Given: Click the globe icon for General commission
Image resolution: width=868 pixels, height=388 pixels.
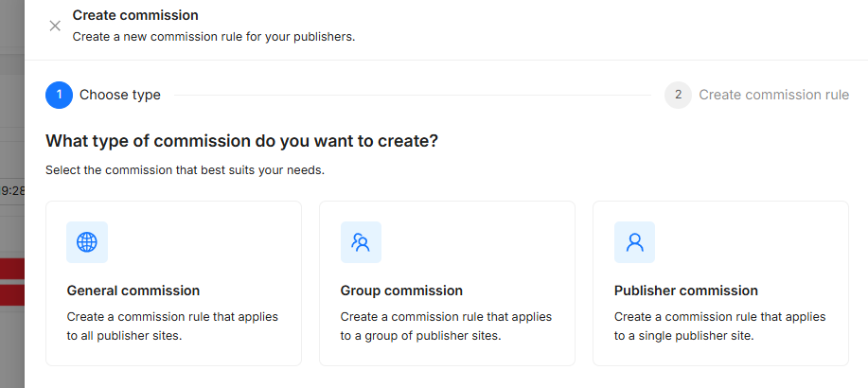Looking at the screenshot, I should 87,242.
